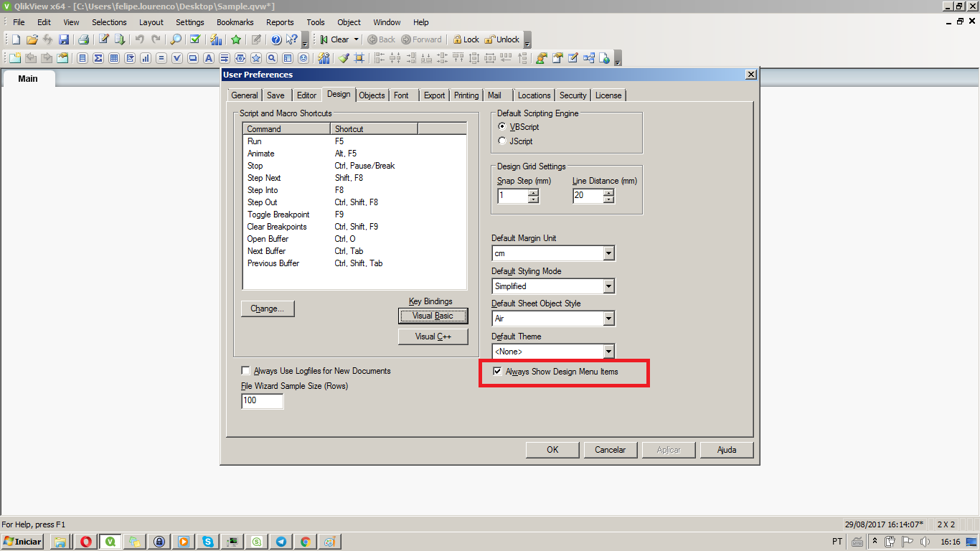The width and height of the screenshot is (980, 551).
Task: Click the Quick Chart wizard icon
Action: (x=215, y=39)
